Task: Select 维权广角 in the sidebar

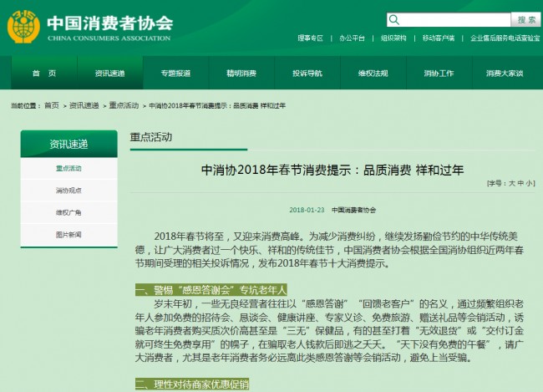Action: [x=69, y=212]
